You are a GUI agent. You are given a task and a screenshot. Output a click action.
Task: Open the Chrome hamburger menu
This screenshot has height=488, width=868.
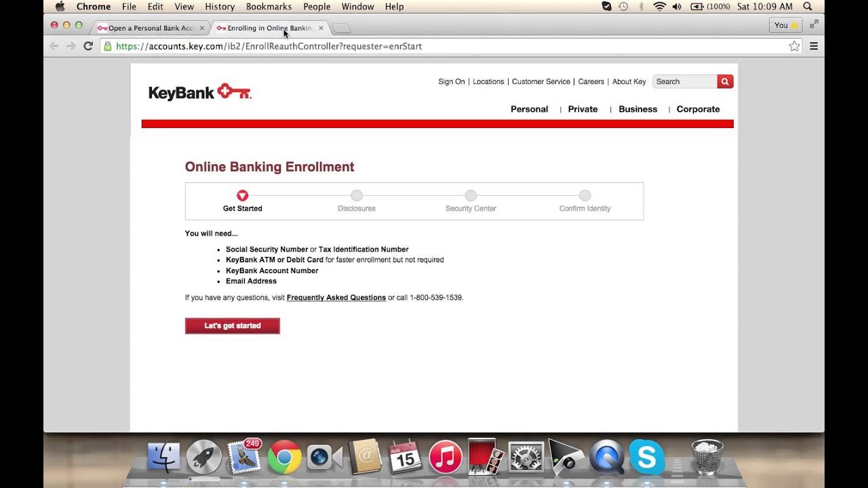[x=814, y=46]
